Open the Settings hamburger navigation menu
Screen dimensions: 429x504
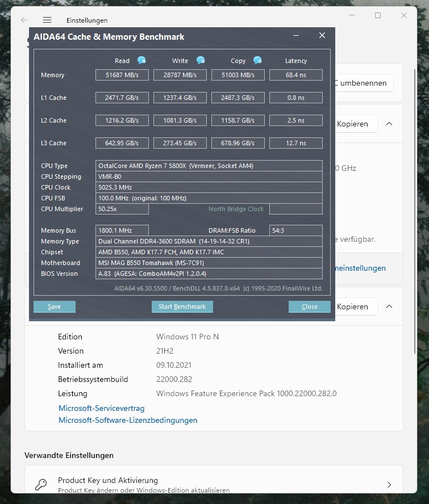[x=47, y=20]
